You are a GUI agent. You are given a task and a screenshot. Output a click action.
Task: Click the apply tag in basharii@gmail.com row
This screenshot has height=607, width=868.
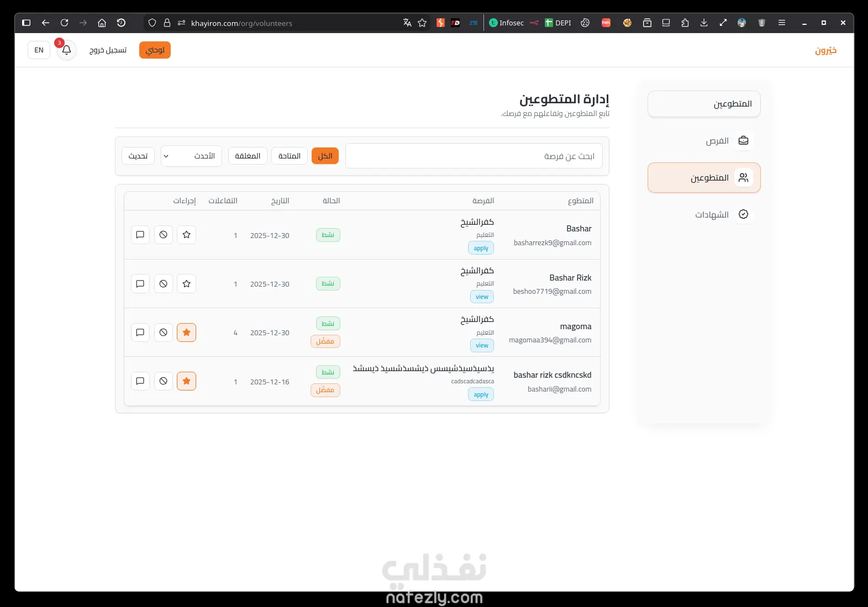pyautogui.click(x=481, y=394)
